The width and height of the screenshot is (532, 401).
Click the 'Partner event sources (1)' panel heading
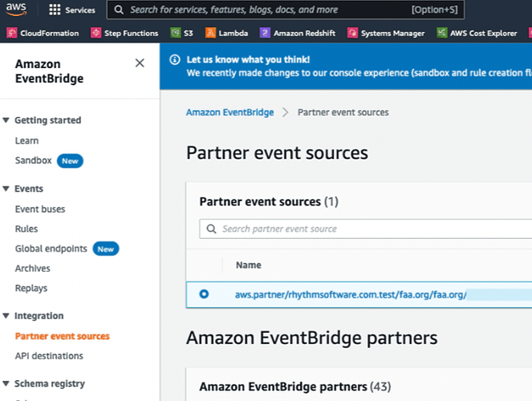(269, 201)
